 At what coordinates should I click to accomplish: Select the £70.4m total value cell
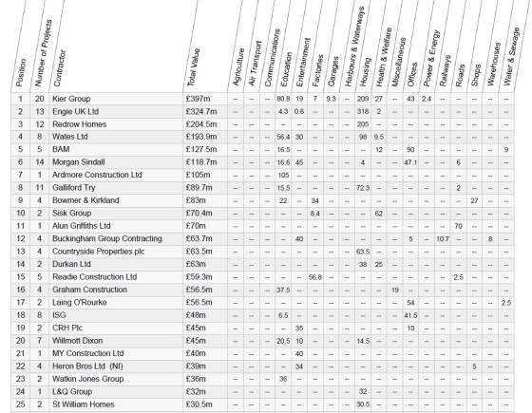coord(199,214)
